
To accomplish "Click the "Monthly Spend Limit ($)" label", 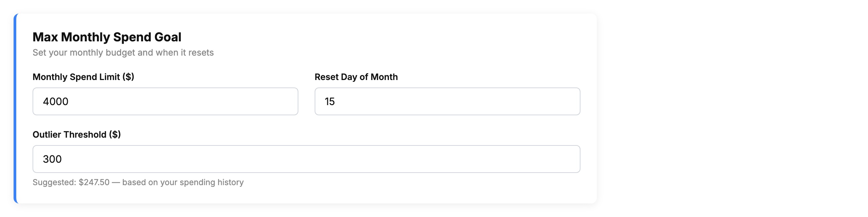I will tap(83, 77).
